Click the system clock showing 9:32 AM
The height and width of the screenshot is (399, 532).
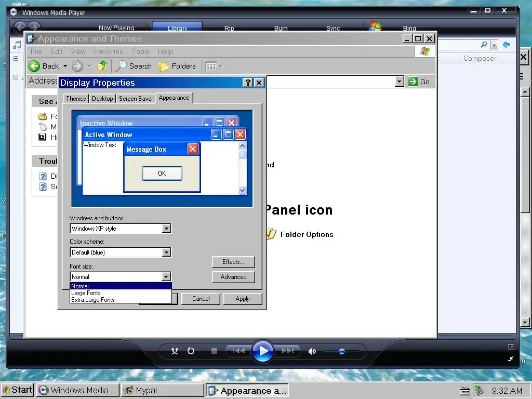coord(507,391)
